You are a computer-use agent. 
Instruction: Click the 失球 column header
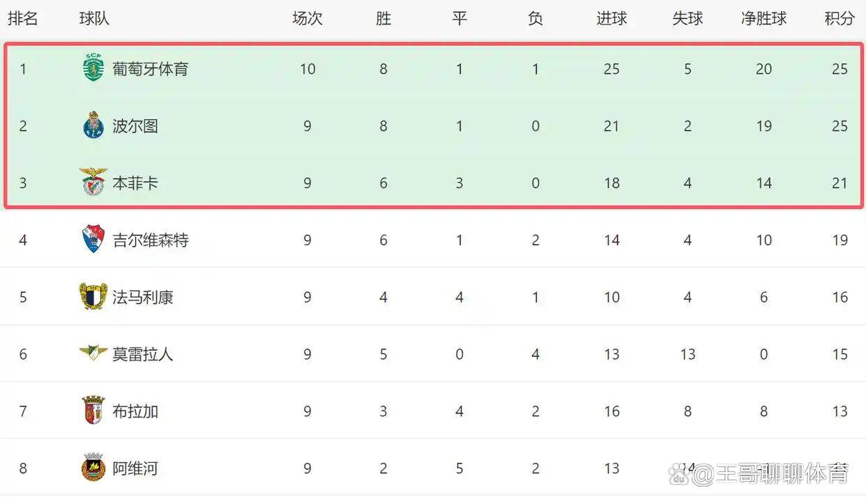click(688, 19)
